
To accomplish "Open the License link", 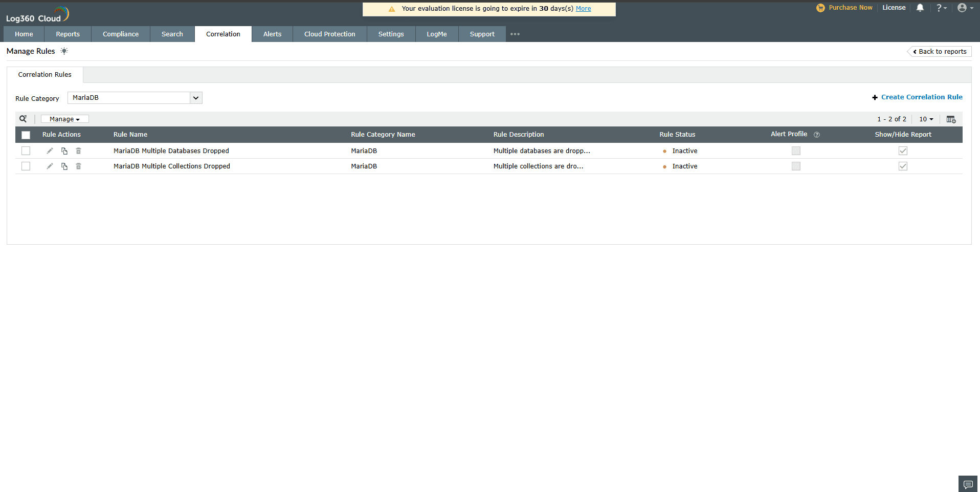I will [894, 8].
